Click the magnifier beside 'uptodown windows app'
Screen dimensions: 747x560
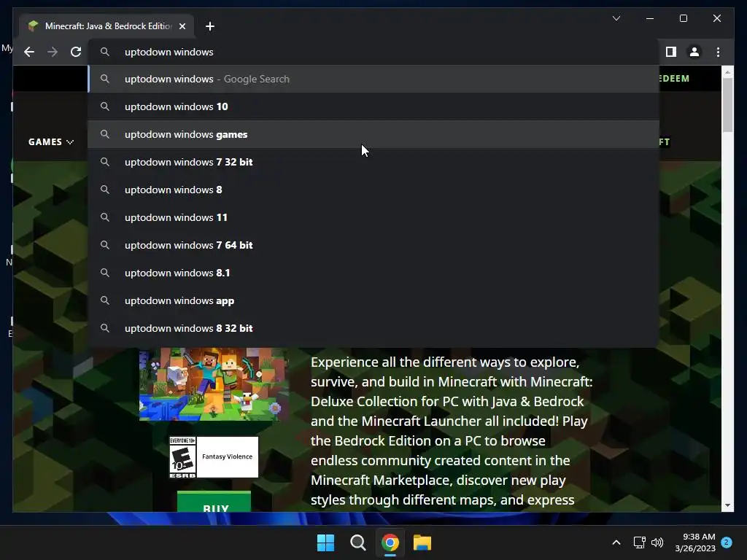(x=105, y=300)
